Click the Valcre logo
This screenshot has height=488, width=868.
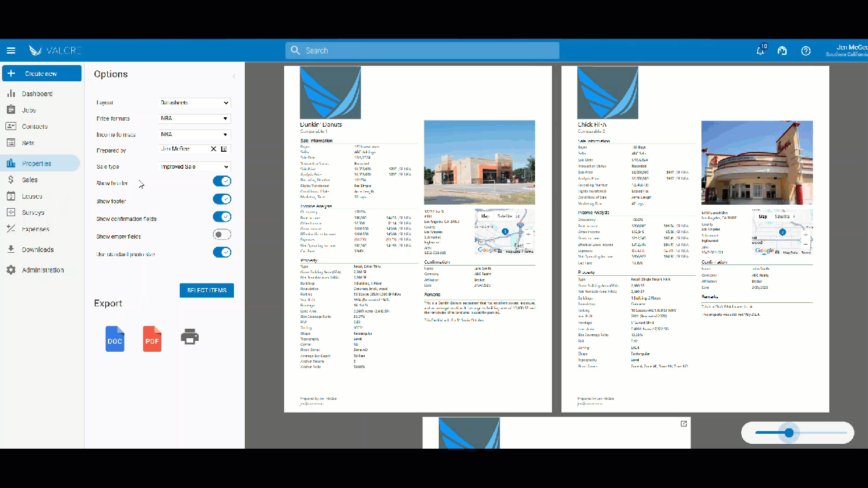55,51
